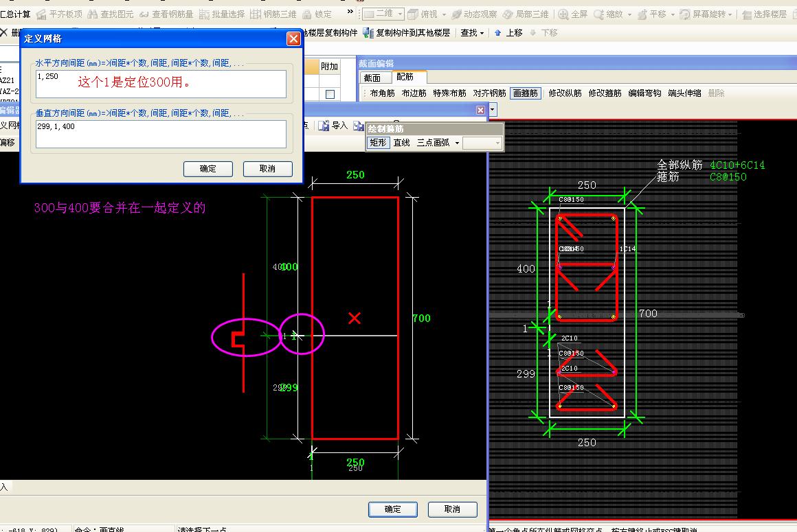Click the 附加 column header

click(329, 67)
